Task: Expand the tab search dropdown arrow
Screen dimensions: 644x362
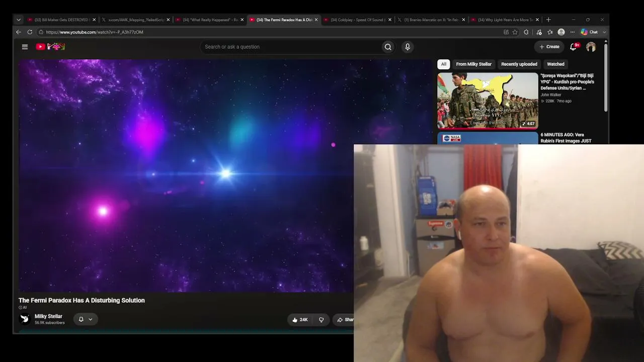Action: [19, 20]
